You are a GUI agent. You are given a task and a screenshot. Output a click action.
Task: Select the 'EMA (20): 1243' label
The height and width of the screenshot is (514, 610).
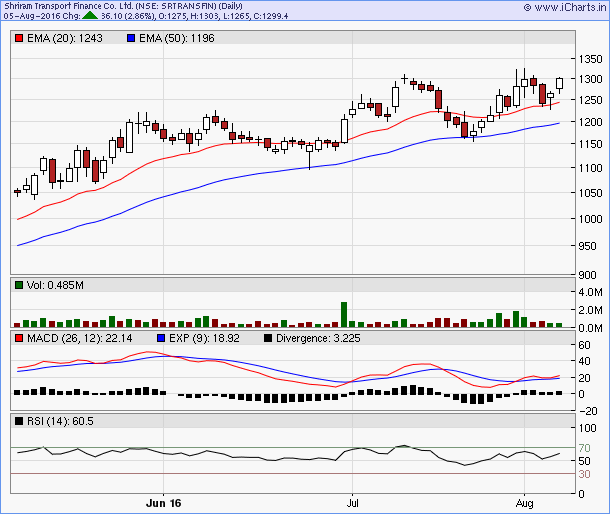(x=65, y=38)
